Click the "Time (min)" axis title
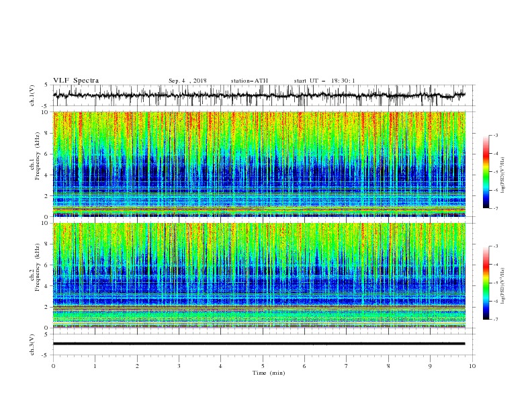 (269, 373)
